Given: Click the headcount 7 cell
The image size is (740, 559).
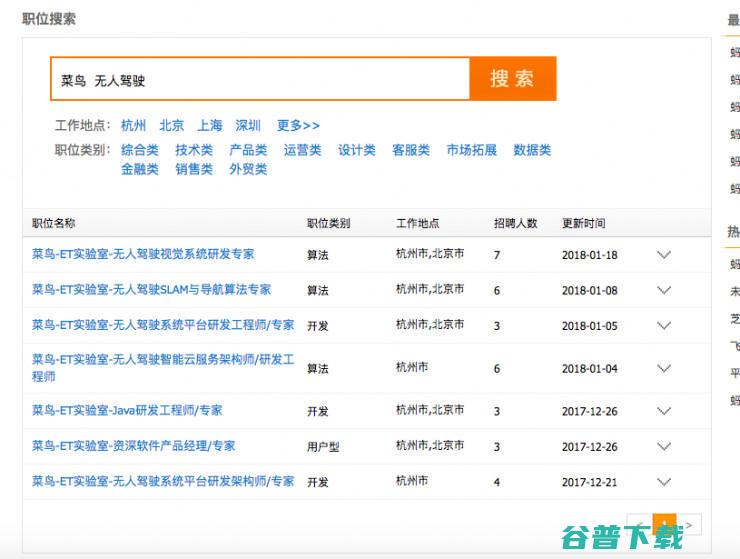Looking at the screenshot, I should 497,255.
